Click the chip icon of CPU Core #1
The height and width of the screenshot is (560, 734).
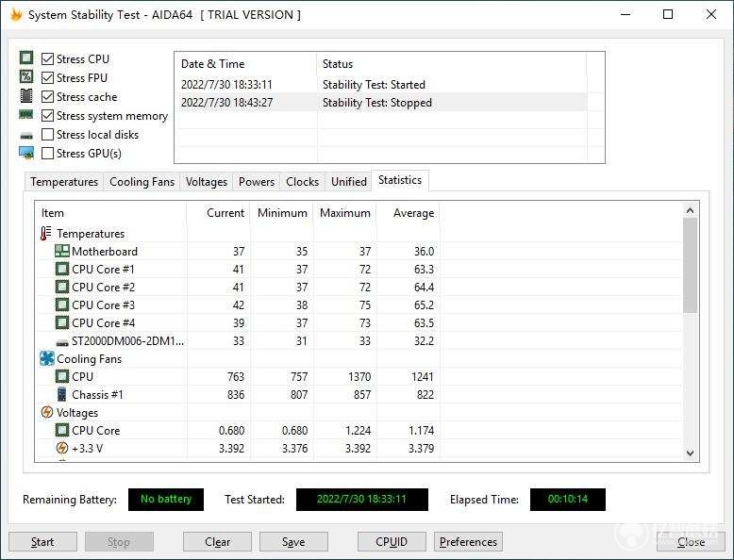coord(61,269)
